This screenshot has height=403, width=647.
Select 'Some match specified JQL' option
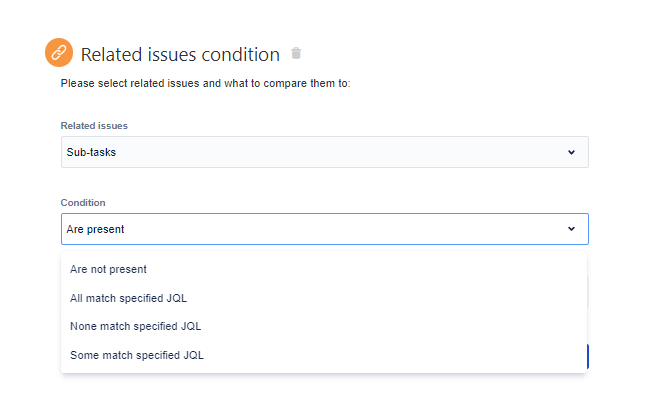tap(137, 354)
